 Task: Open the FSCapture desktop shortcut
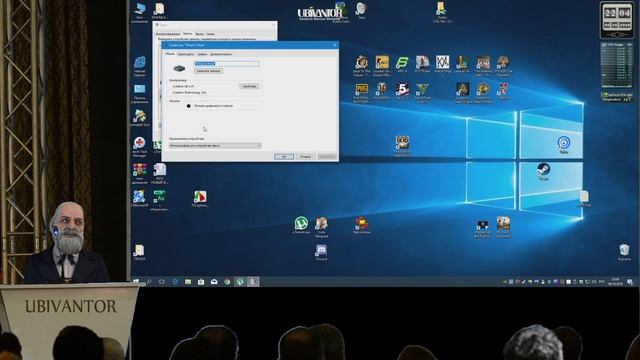click(200, 199)
